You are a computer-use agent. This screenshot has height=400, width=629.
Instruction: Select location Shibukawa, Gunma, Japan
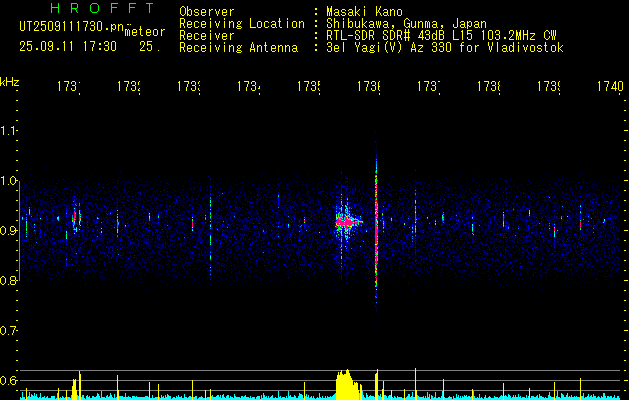point(406,24)
